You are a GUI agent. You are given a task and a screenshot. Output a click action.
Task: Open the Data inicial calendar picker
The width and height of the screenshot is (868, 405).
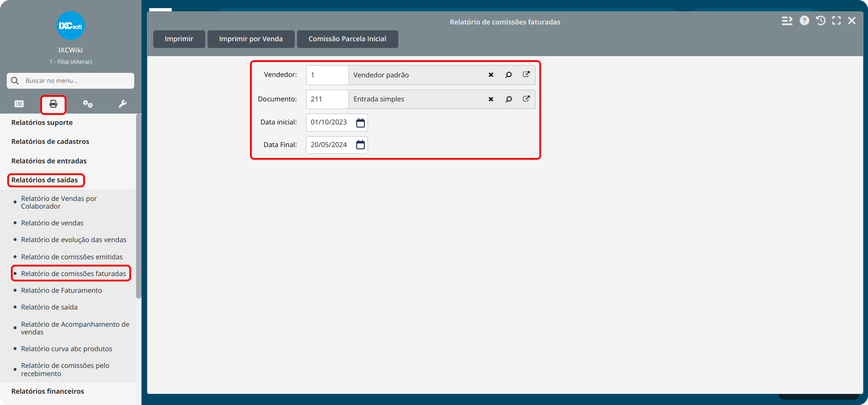tap(360, 123)
